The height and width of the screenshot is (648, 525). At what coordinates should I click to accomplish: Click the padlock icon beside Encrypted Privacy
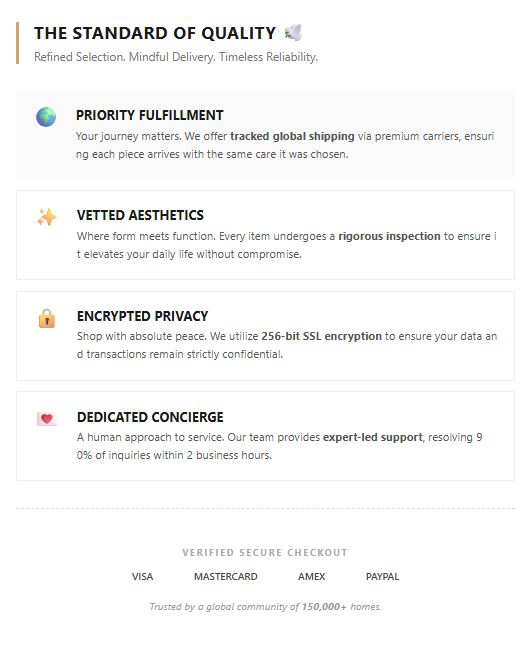pos(47,318)
